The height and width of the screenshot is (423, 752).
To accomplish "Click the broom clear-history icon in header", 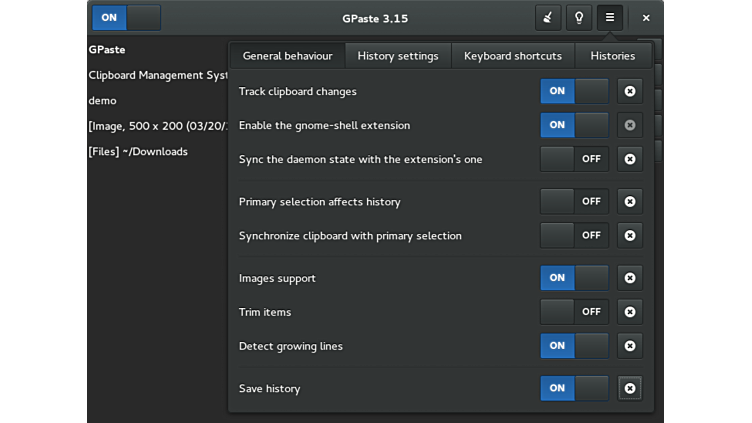I will [x=547, y=18].
